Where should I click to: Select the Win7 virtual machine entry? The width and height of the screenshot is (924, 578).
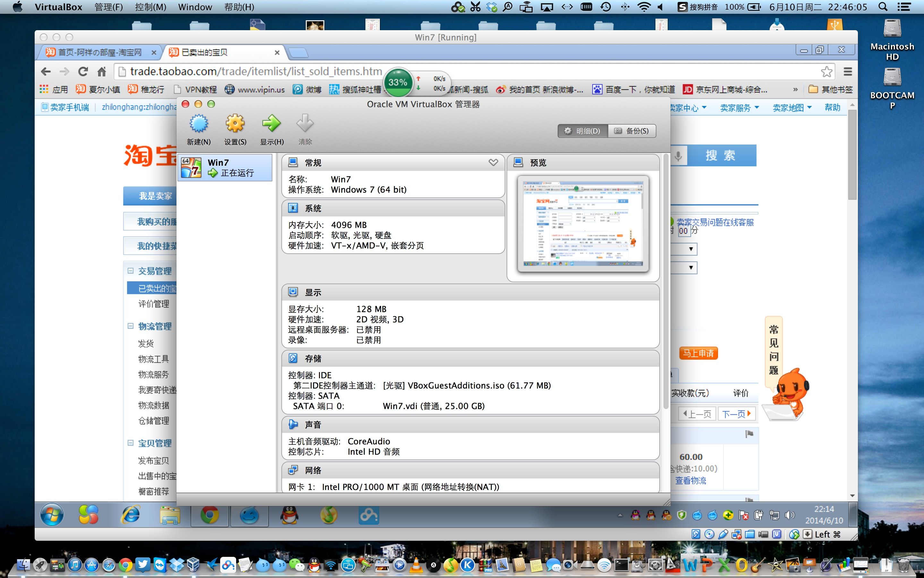tap(225, 167)
